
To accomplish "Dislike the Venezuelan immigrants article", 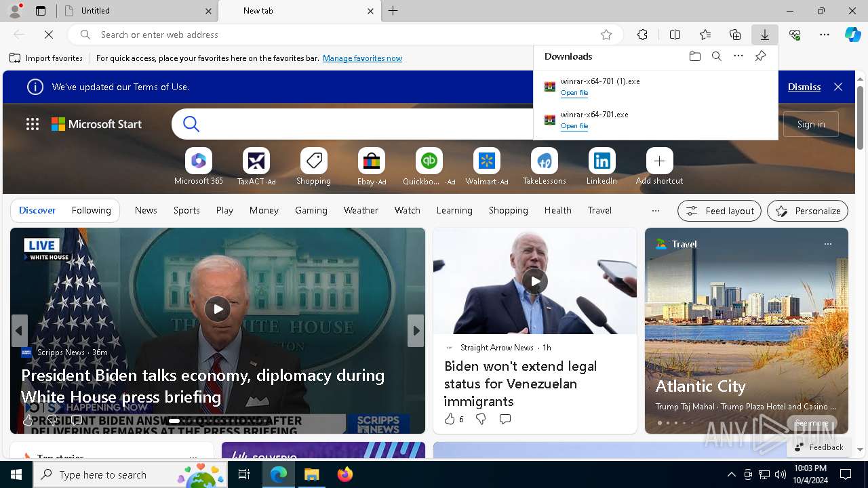I will pos(481,420).
